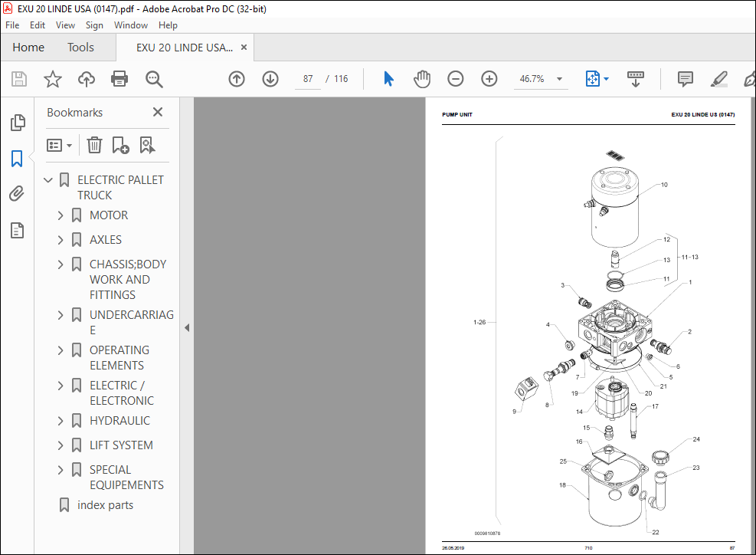Expand OPERATING ELEMENTS bookmark

[61, 350]
